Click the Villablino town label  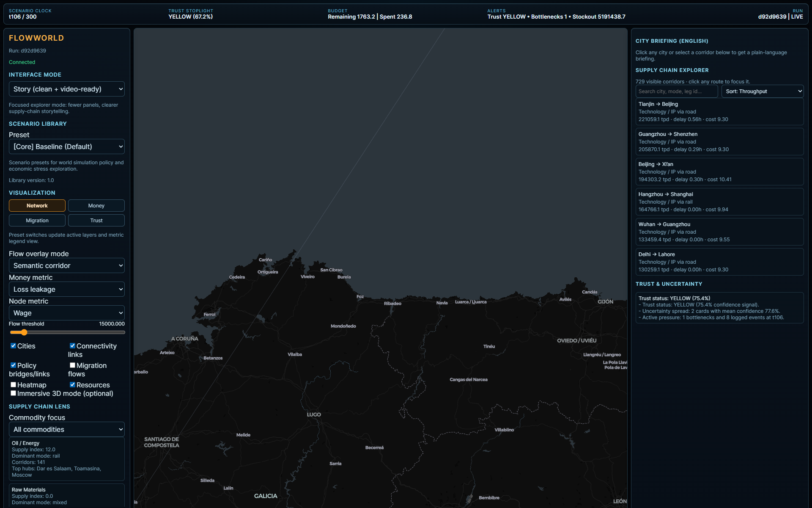(x=504, y=430)
